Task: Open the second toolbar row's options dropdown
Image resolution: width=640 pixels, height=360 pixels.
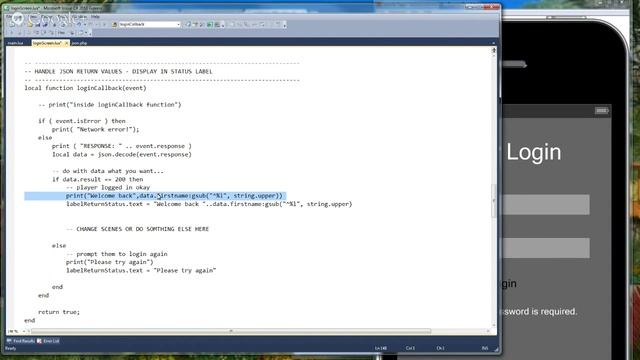Action: (89, 33)
